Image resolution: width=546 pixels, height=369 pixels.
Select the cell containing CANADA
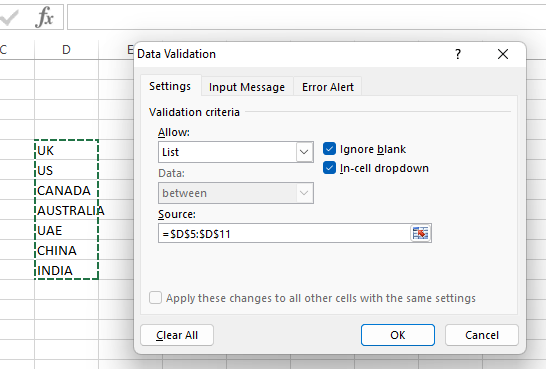[x=66, y=190]
